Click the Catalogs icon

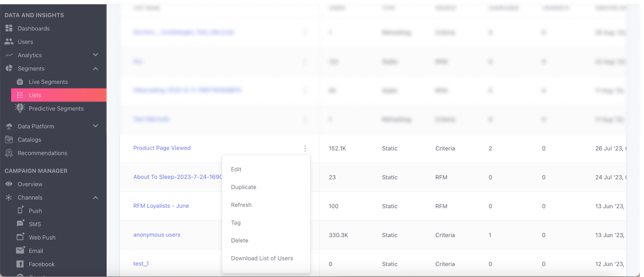pyautogui.click(x=9, y=140)
